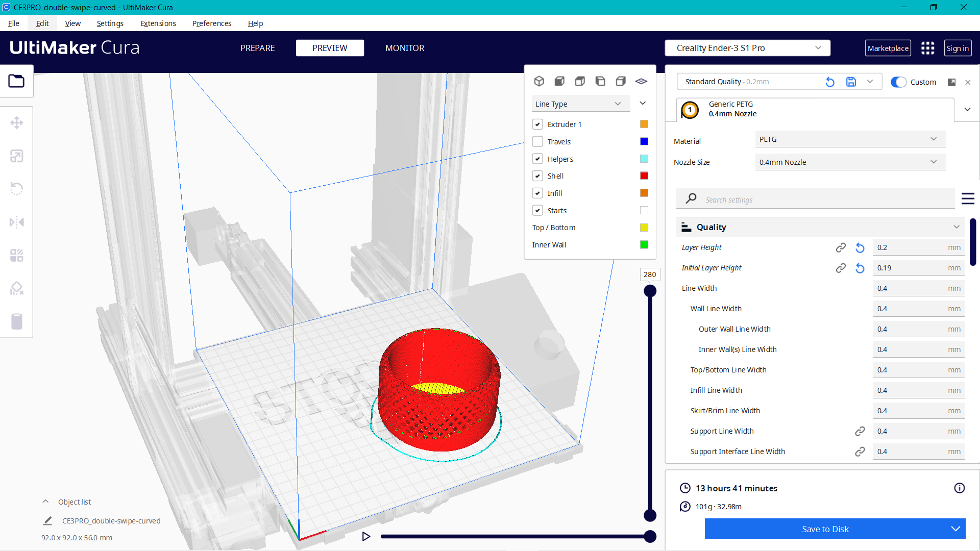Click the layer view camera icon

(641, 81)
